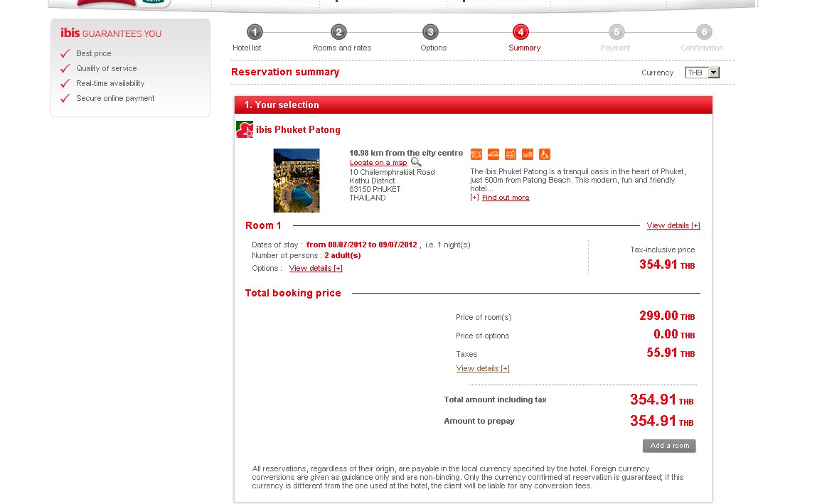Expand the Options View details link
Image resolution: width=822 pixels, height=504 pixels.
pos(316,268)
